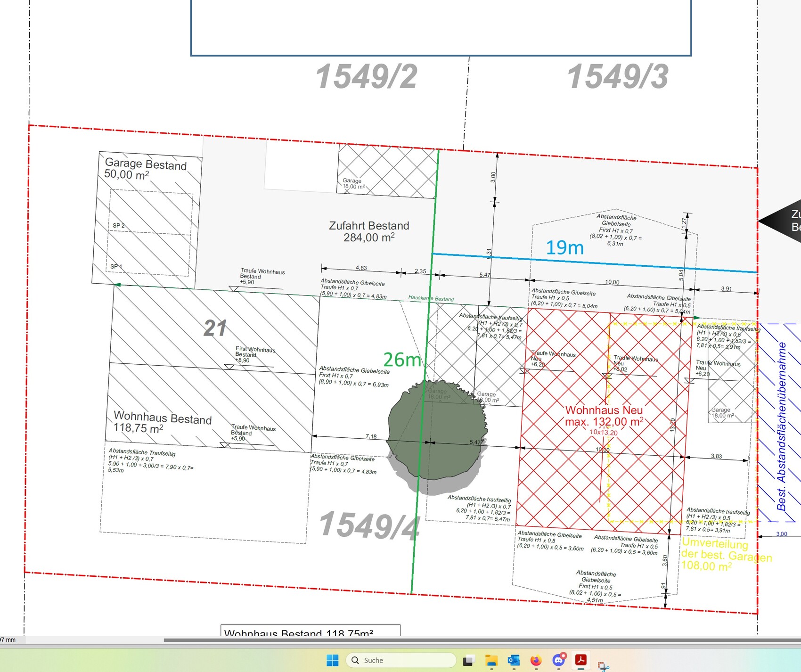The height and width of the screenshot is (672, 801).
Task: Click the Wohnhaus Bestand 118,75 m² label
Action: 162,422
